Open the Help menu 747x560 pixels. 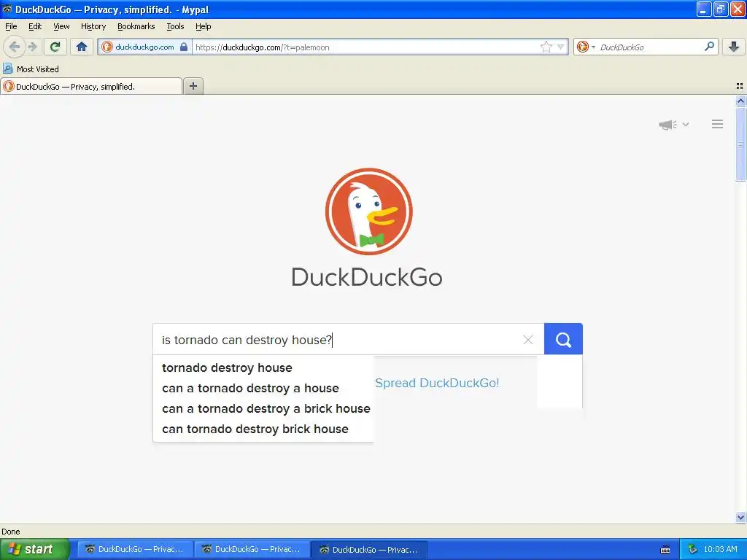coord(203,26)
